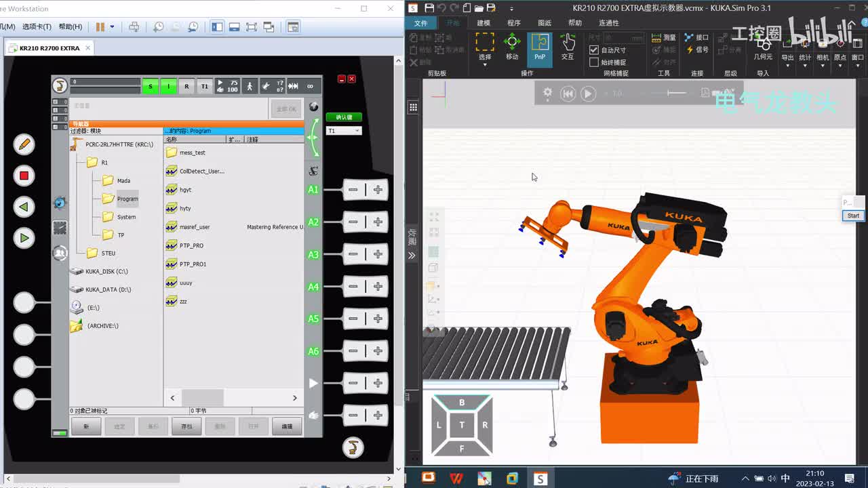Toggle the drives I status button
Image resolution: width=868 pixels, height=488 pixels.
tap(167, 86)
